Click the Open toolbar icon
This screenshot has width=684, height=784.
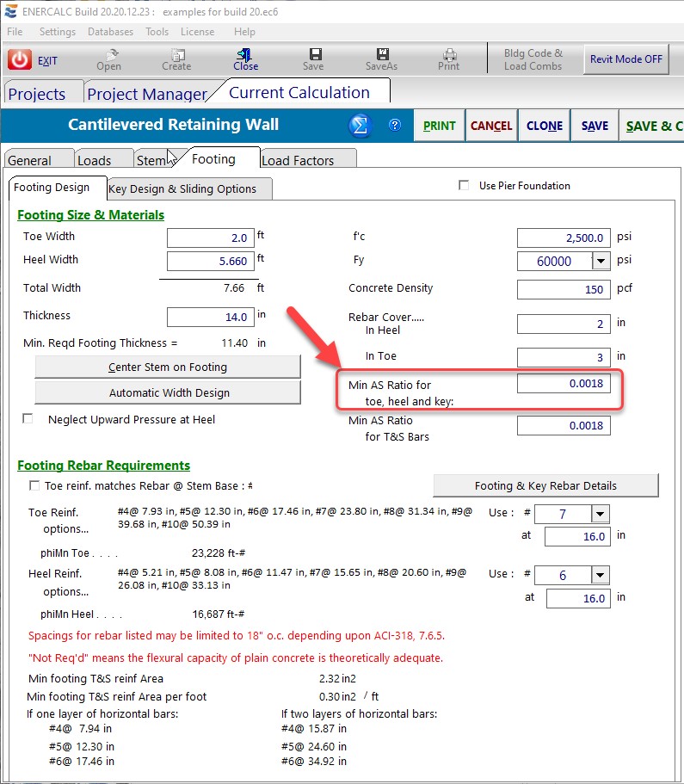(x=109, y=54)
